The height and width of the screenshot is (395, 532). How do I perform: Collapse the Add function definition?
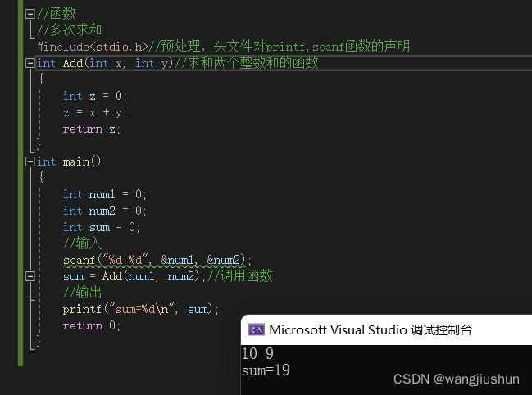tap(30, 63)
